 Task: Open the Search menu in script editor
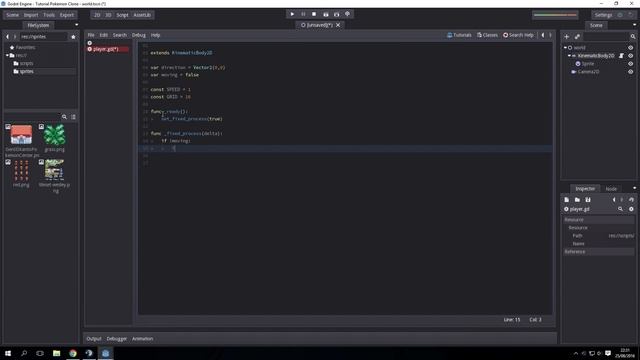120,35
